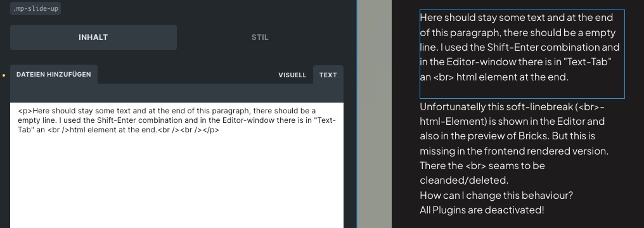Image resolution: width=644 pixels, height=228 pixels.
Task: Select the VISUELL editor tab
Action: [x=292, y=75]
